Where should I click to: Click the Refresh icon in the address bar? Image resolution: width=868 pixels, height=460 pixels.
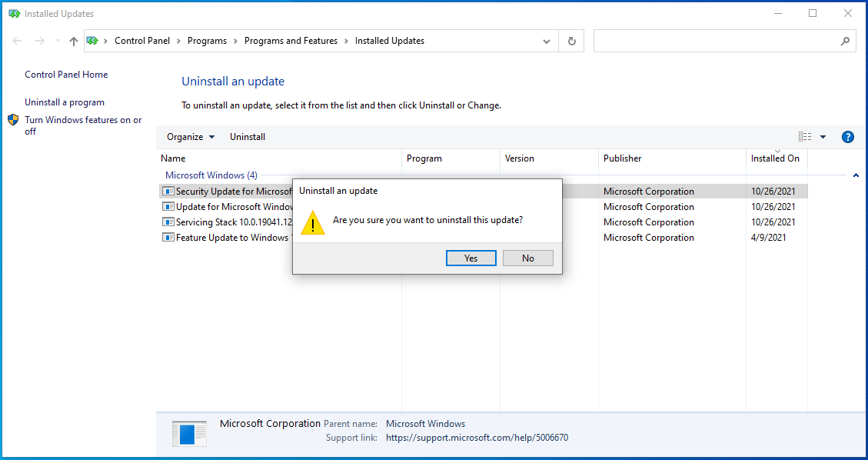[x=570, y=40]
